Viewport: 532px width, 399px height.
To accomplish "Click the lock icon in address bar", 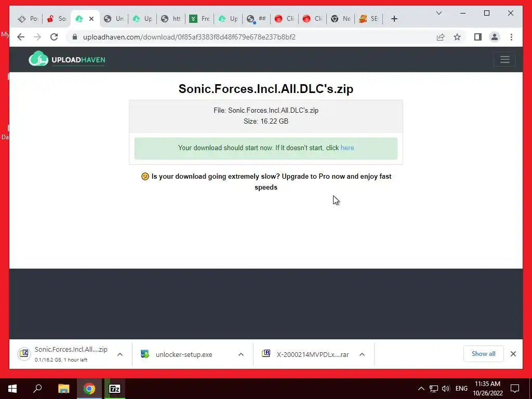I will tap(75, 37).
